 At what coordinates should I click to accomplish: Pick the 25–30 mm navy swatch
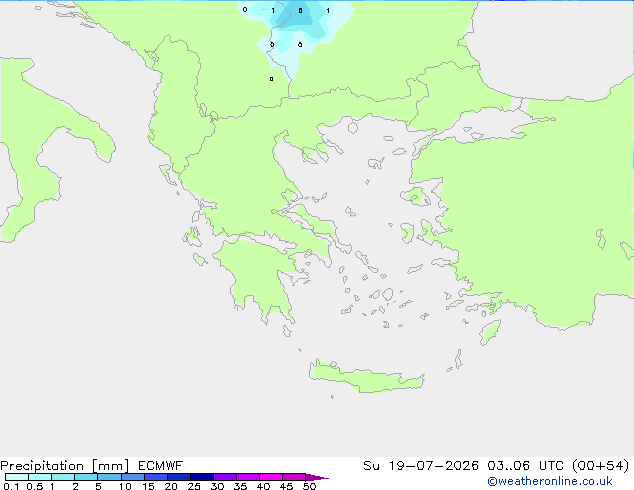pos(202,477)
